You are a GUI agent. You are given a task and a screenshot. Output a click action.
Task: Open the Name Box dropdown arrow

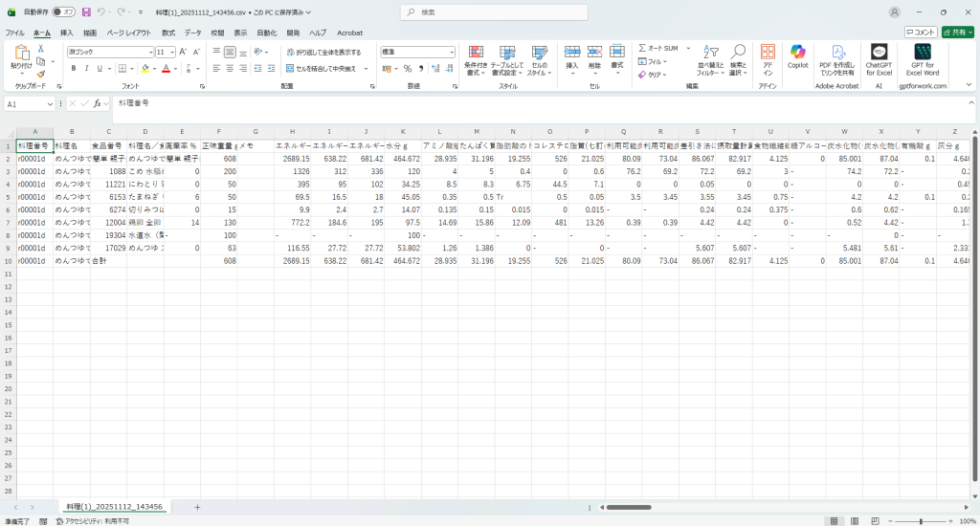tap(50, 102)
